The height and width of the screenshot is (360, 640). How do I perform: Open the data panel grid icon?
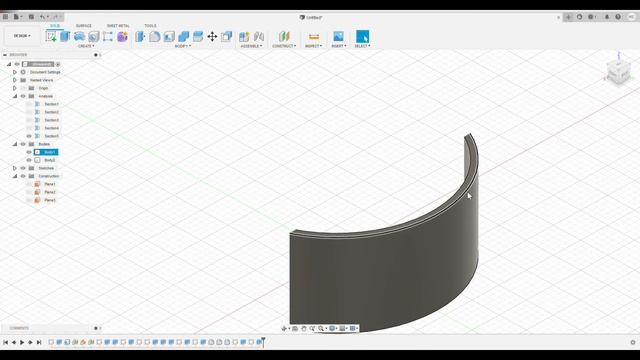5,17
